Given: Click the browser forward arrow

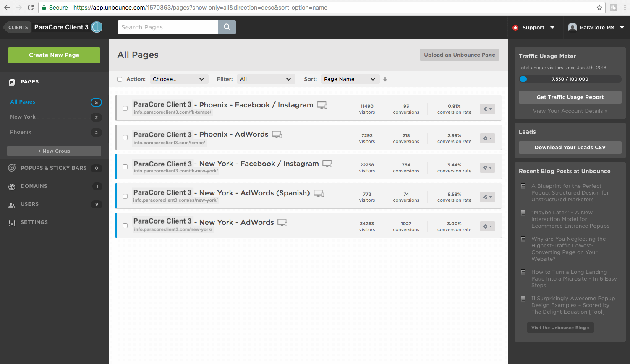Looking at the screenshot, I should click(x=19, y=8).
